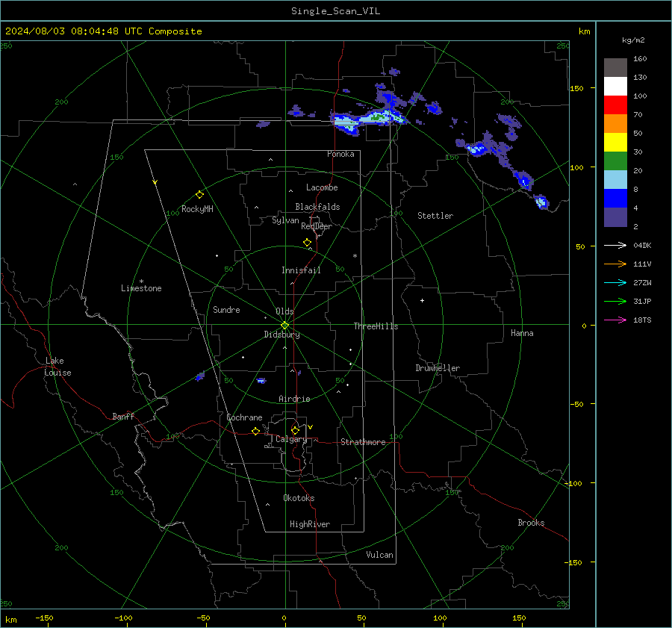This screenshot has height=628, width=672.
Task: Click the green 31JP arrow in the legend
Action: pyautogui.click(x=615, y=302)
